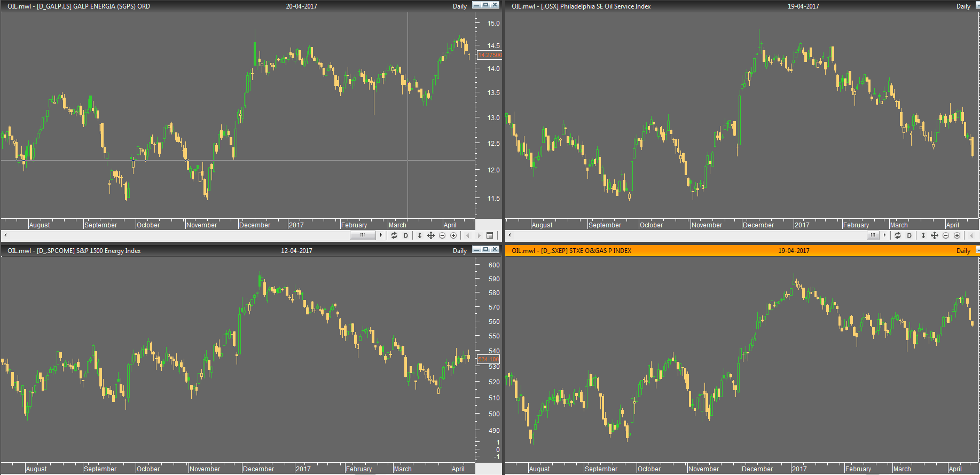Maximize the S&P 1500 Energy Index window

(485, 249)
